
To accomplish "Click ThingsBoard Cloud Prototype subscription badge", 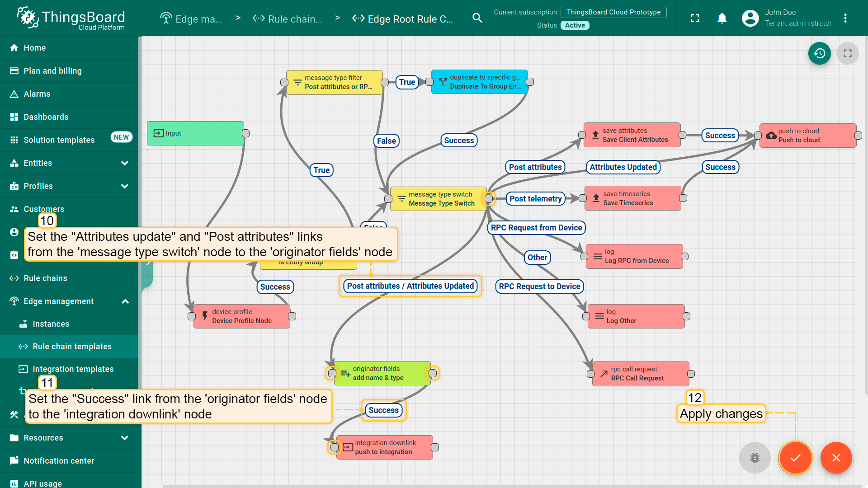I will [x=613, y=12].
